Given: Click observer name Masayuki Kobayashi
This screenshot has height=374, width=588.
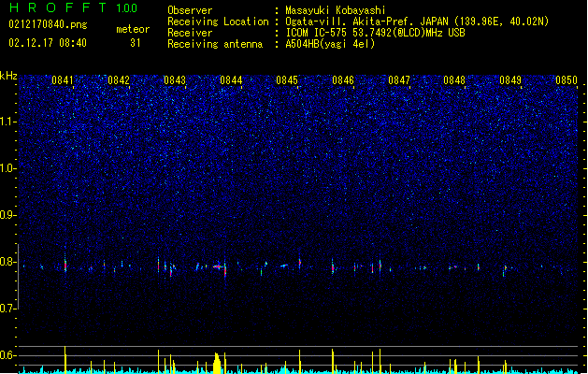Looking at the screenshot, I should [x=336, y=10].
